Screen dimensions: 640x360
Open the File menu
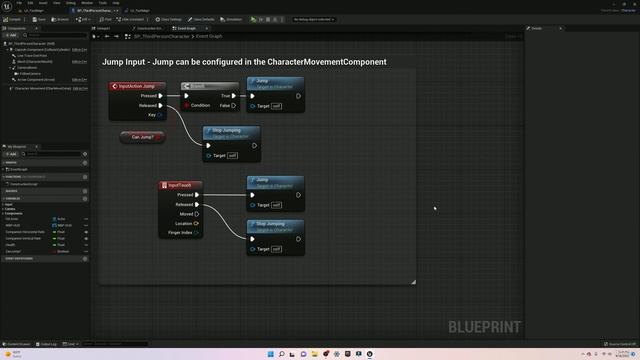[19, 3]
